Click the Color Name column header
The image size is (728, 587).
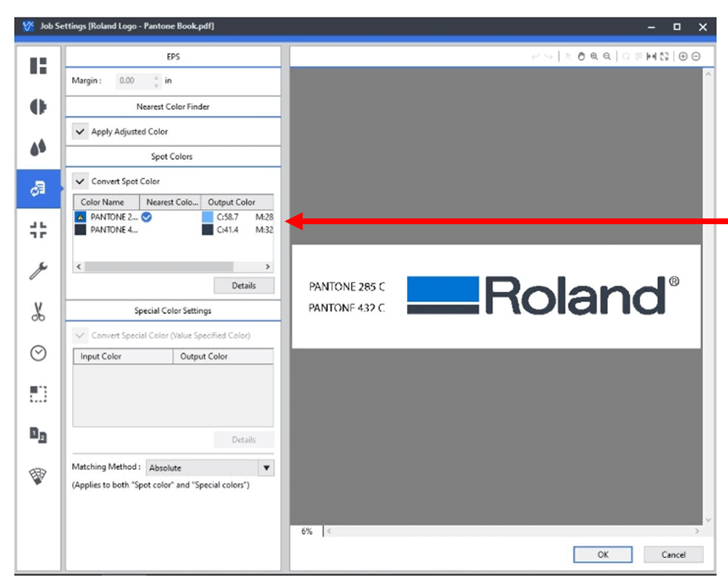[x=106, y=202]
